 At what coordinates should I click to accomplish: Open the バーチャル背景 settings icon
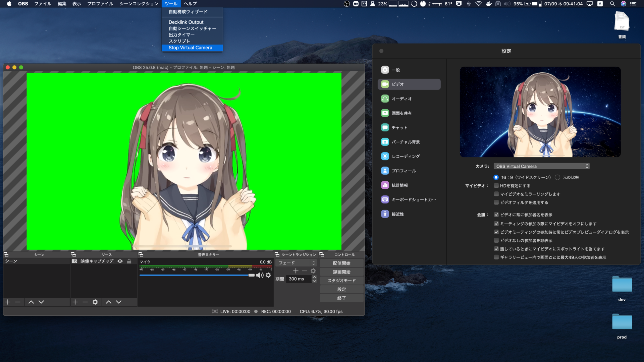385,142
